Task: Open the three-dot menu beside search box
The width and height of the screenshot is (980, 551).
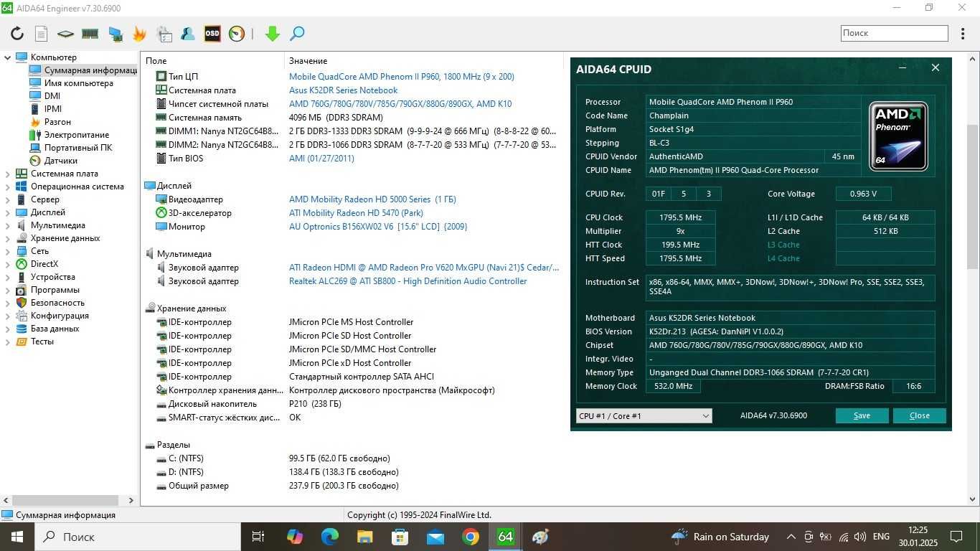Action: point(963,33)
